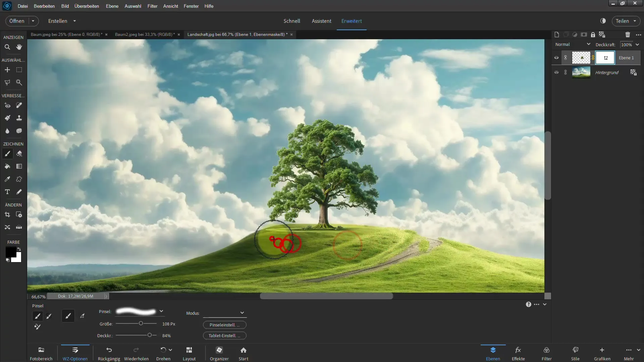
Task: Create a new layer in Layers panel
Action: (557, 35)
